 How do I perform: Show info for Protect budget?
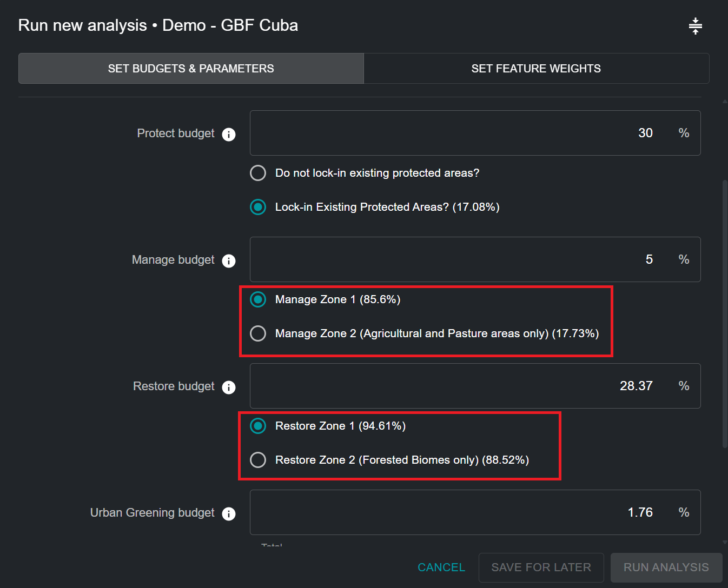coord(229,135)
